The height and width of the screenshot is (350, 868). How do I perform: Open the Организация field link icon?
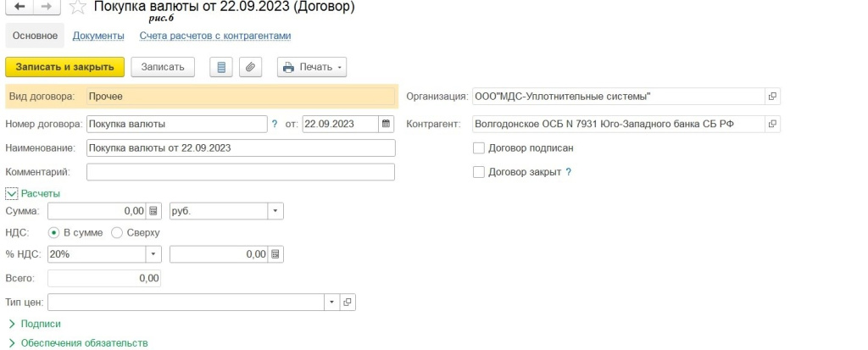tap(772, 97)
